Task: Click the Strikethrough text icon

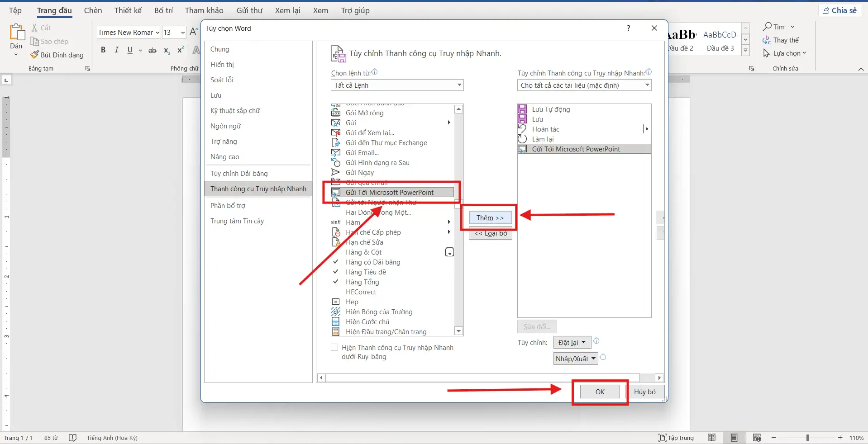Action: pos(153,51)
